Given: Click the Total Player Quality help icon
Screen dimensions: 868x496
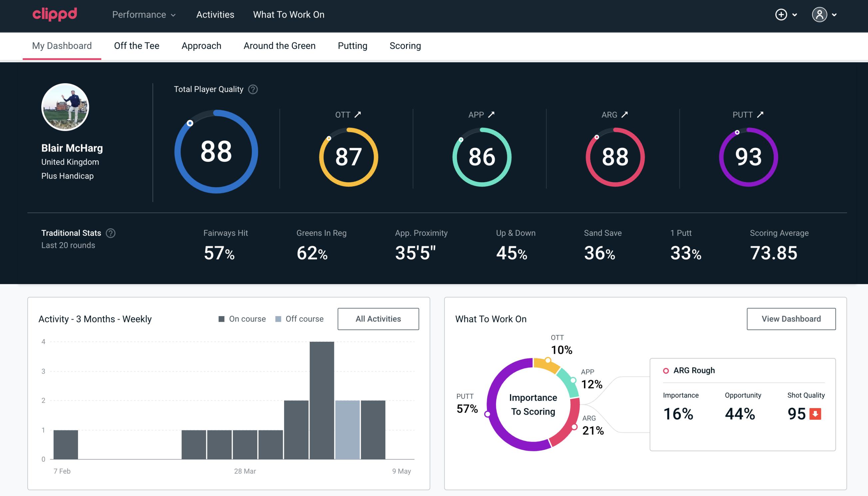Looking at the screenshot, I should tap(252, 89).
